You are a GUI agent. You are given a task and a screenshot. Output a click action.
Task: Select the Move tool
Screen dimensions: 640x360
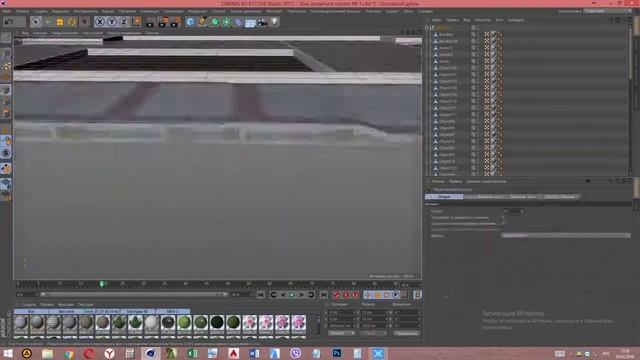[49, 22]
